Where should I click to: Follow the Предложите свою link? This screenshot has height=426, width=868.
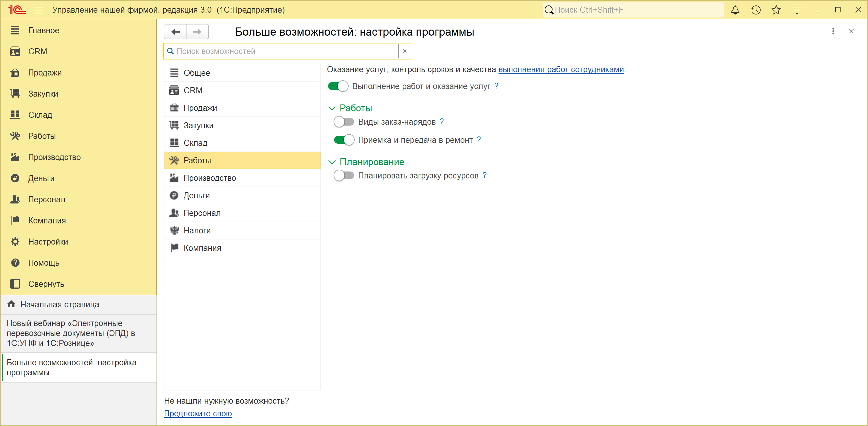tap(198, 414)
